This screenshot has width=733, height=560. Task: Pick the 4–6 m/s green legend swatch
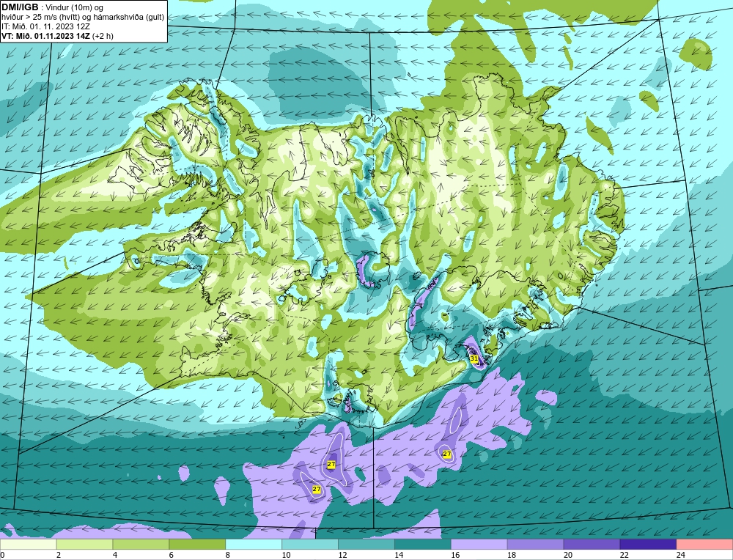[x=141, y=545]
